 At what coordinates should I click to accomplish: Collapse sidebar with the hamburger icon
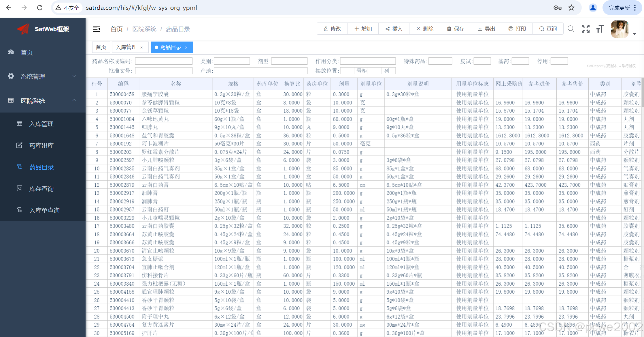pyautogui.click(x=97, y=29)
